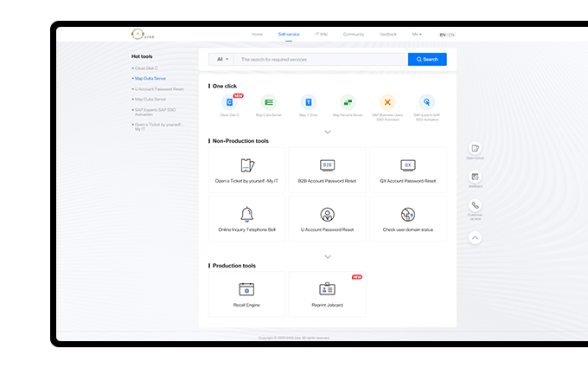588x368 pixels.
Task: Open U Account Password Reset hot tool link
Action: coord(159,88)
